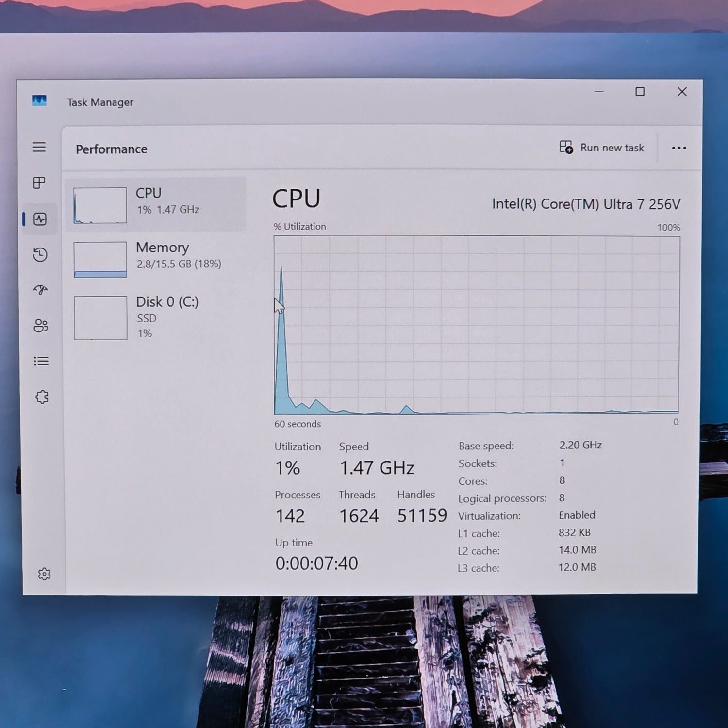
Task: Go to the Processes page icon
Action: coord(39,182)
